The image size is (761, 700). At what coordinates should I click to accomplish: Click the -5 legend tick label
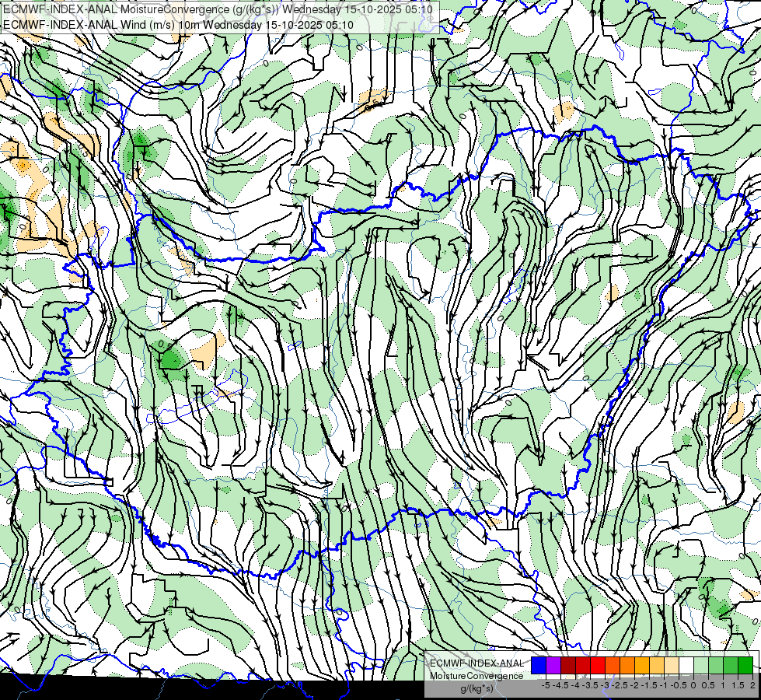546,685
